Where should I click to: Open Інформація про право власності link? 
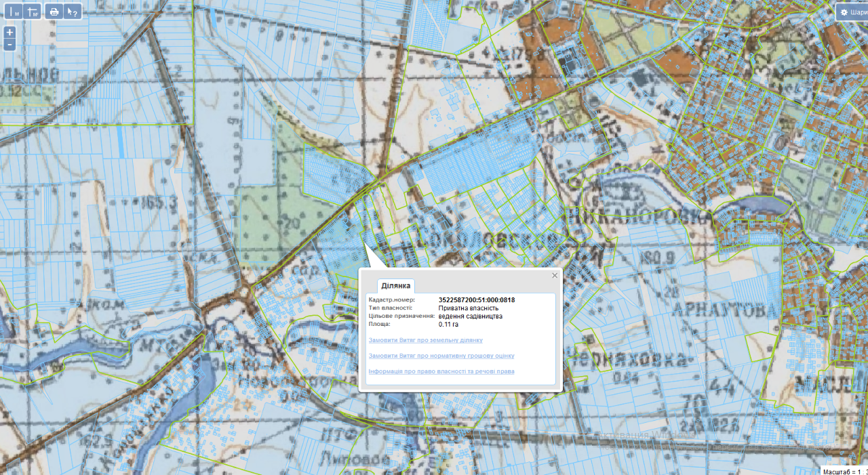point(441,371)
